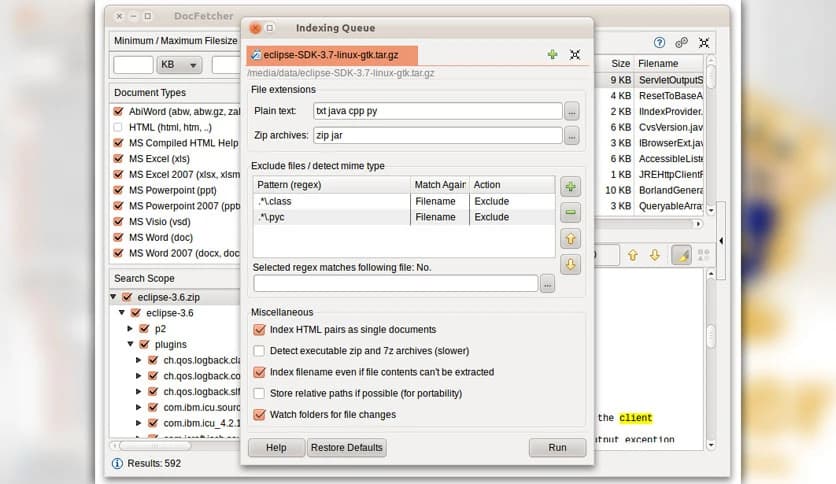
Task: Click Restore Defaults button
Action: tap(347, 448)
